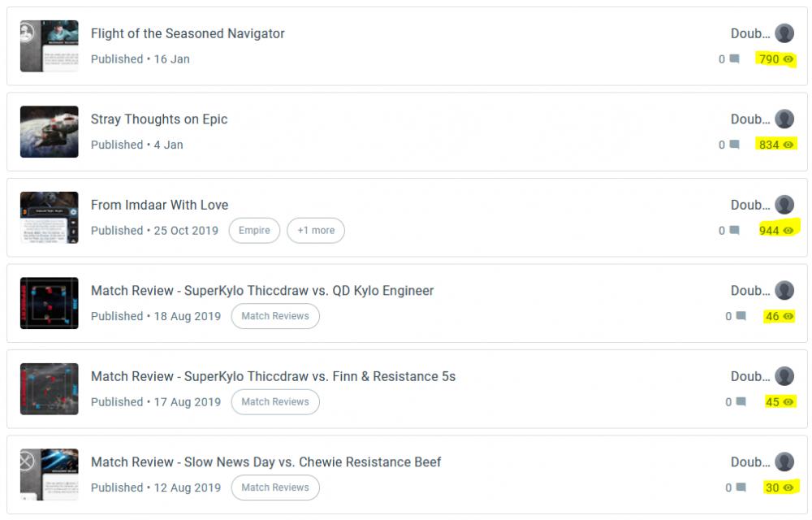The width and height of the screenshot is (812, 520).
Task: Open Flight of the Seasoned Navigator article
Action: click(x=188, y=33)
